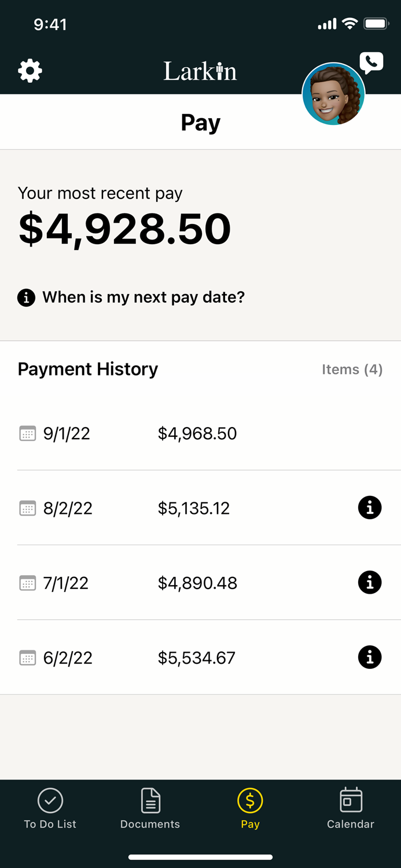The width and height of the screenshot is (401, 868).
Task: Tap calendar icon next to 9/1/22
Action: pyautogui.click(x=27, y=433)
